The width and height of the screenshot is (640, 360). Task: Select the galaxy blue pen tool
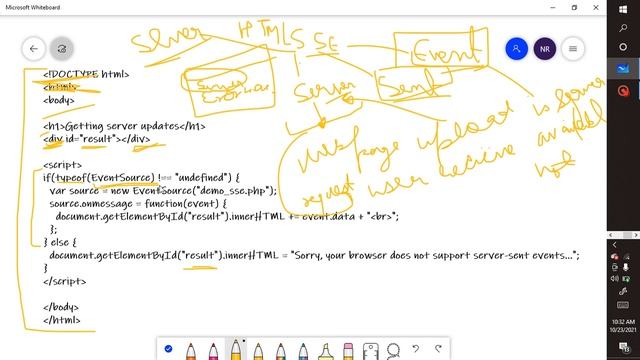click(x=303, y=351)
